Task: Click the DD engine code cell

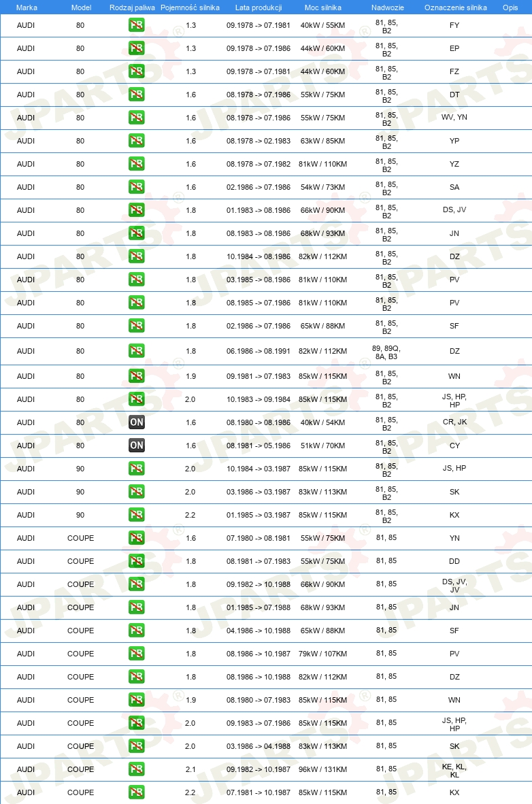Action: point(454,561)
